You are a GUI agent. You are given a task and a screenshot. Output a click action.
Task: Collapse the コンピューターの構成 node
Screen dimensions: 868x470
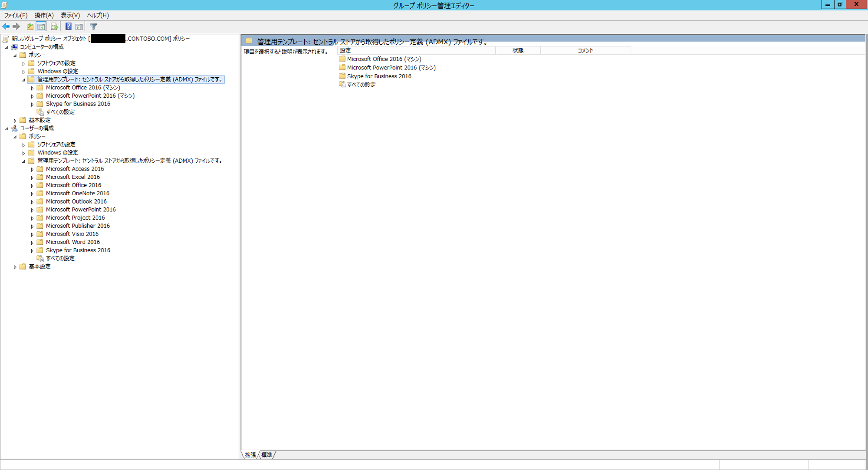tap(7, 47)
